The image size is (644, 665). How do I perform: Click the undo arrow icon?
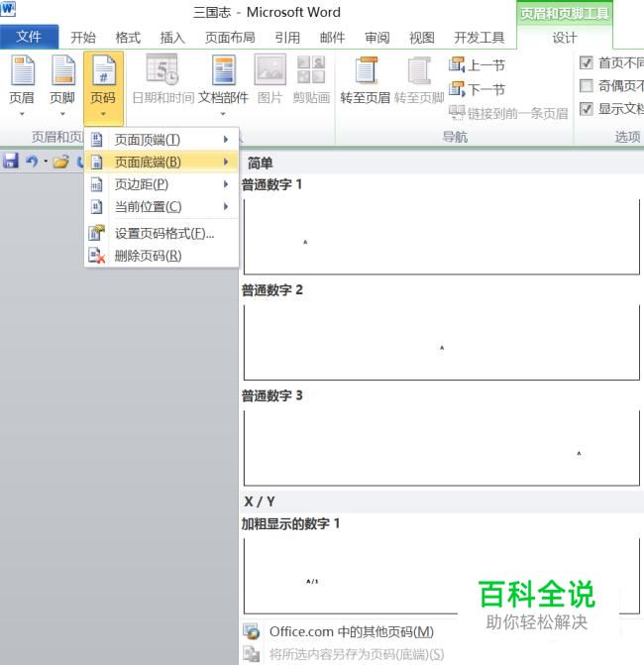32,162
